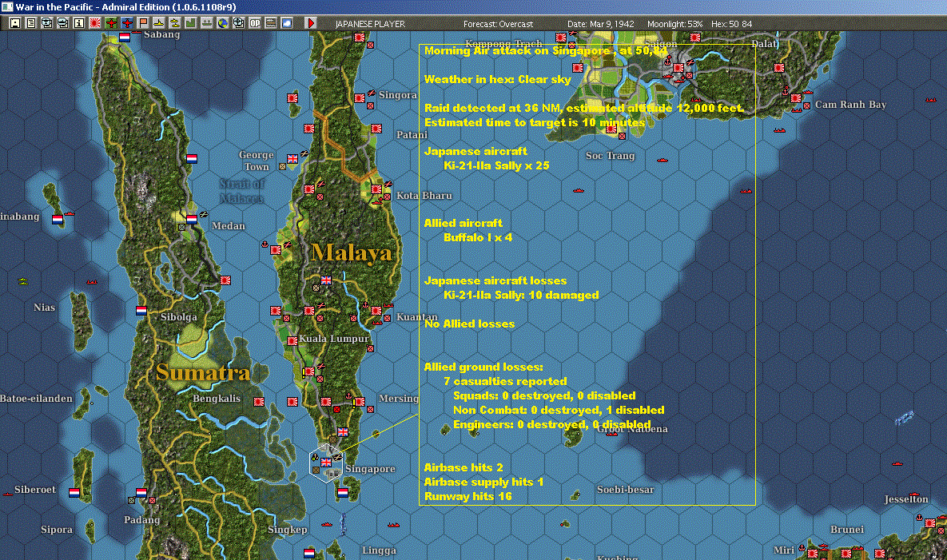The image size is (947, 560).
Task: Click the Forecast: Overcast status text
Action: click(x=498, y=24)
